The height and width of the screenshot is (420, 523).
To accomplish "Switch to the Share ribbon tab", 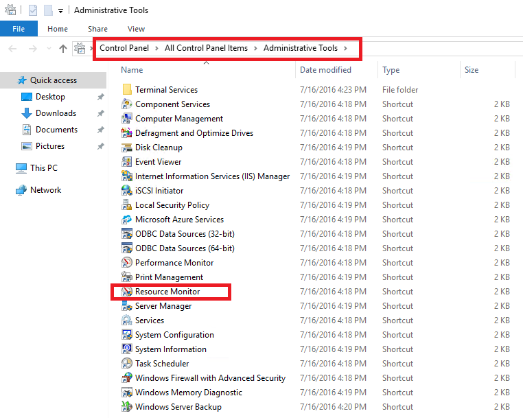I will [97, 29].
